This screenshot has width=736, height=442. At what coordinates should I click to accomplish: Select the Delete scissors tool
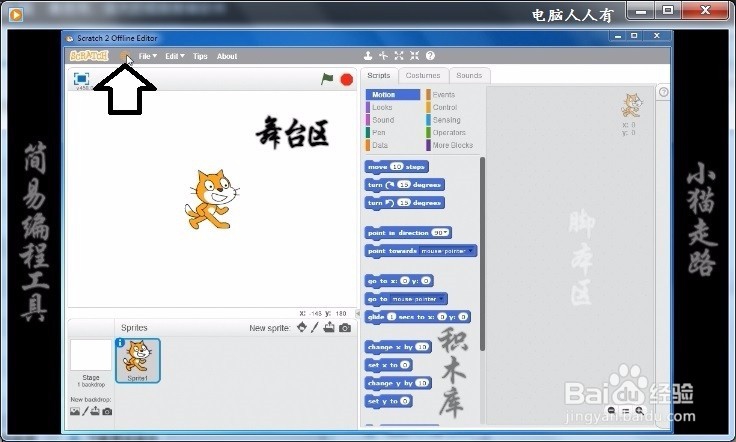(383, 56)
